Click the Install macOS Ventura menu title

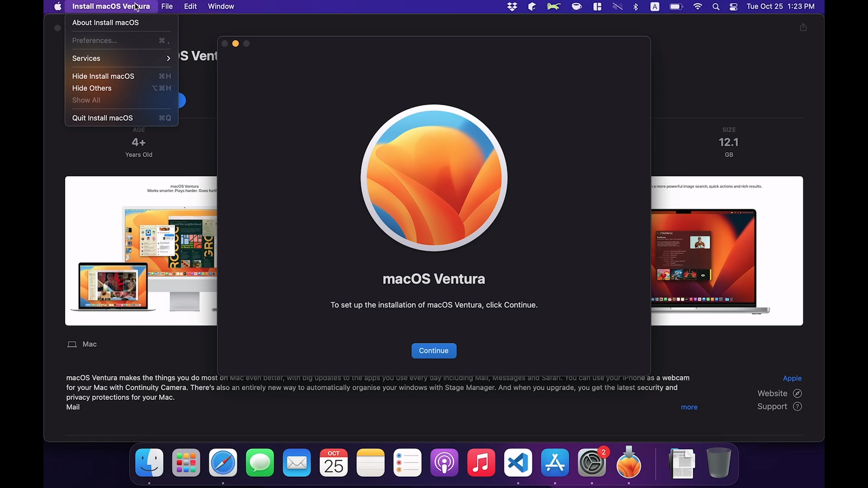click(x=111, y=7)
